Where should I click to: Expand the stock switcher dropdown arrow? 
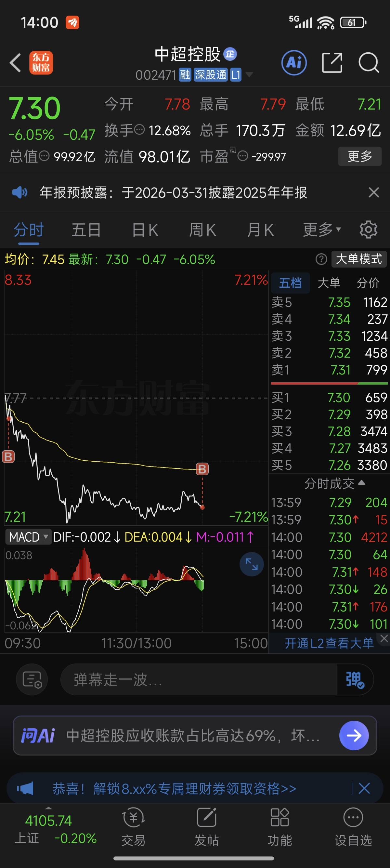(x=249, y=74)
